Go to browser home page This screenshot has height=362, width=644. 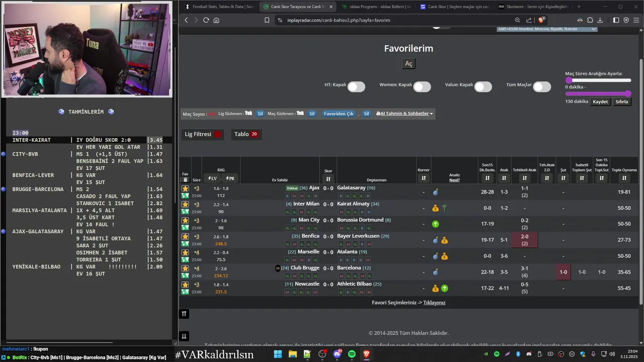coord(216,20)
